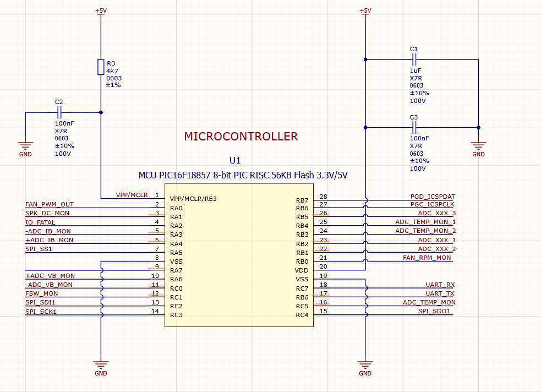Select the FSW_MON net label
The height and width of the screenshot is (392, 541).
[x=41, y=293]
